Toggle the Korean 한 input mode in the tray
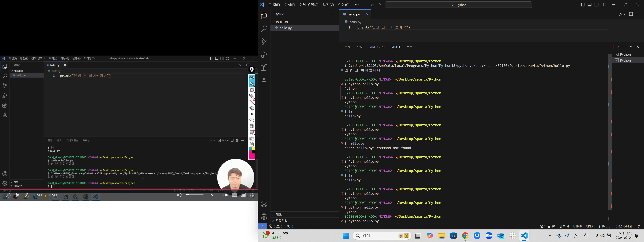 click(x=586, y=236)
